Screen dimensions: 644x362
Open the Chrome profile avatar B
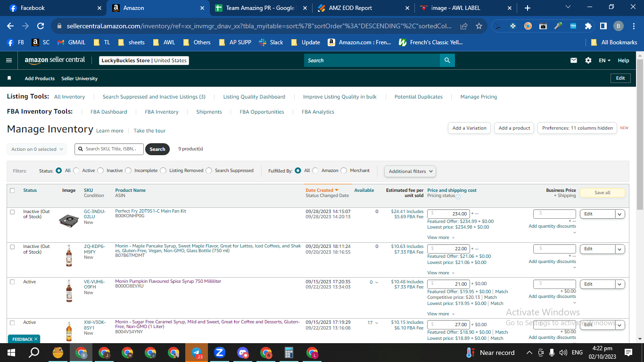[x=619, y=26]
